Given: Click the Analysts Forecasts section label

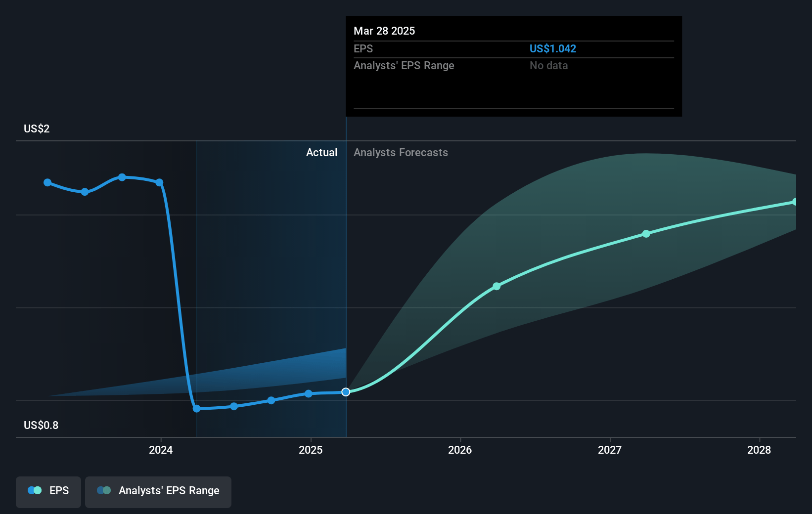Looking at the screenshot, I should [401, 152].
